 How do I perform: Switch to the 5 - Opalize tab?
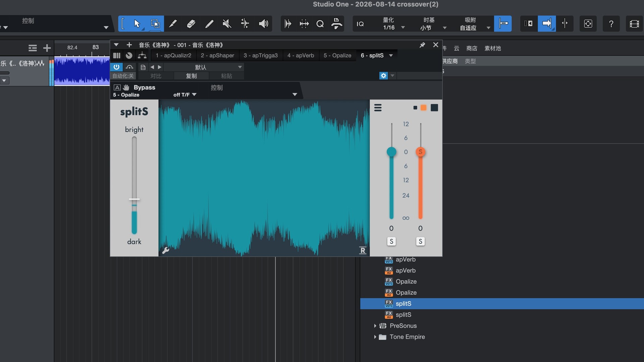point(337,56)
